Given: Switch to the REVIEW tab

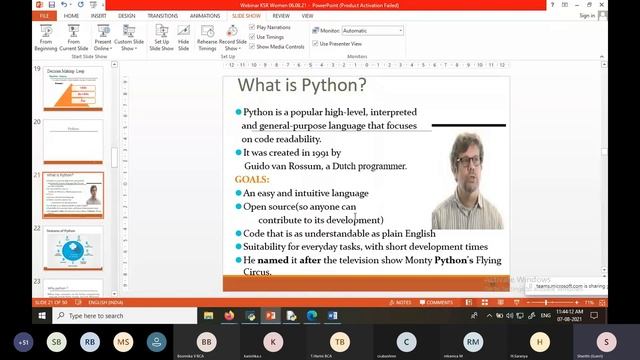Looking at the screenshot, I should (281, 16).
